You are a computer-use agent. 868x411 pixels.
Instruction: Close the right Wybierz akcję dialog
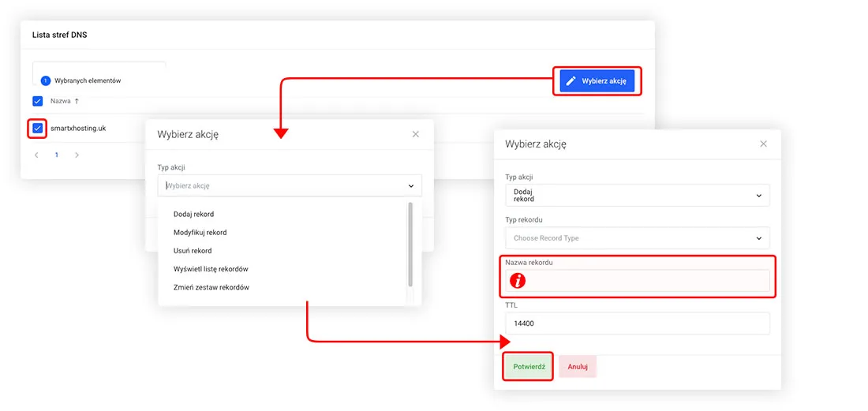(x=763, y=144)
